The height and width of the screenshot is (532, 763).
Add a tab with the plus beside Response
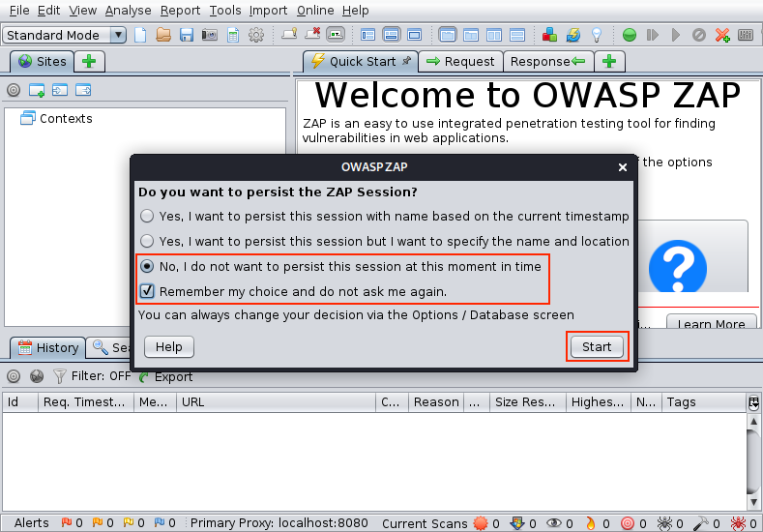[x=609, y=61]
